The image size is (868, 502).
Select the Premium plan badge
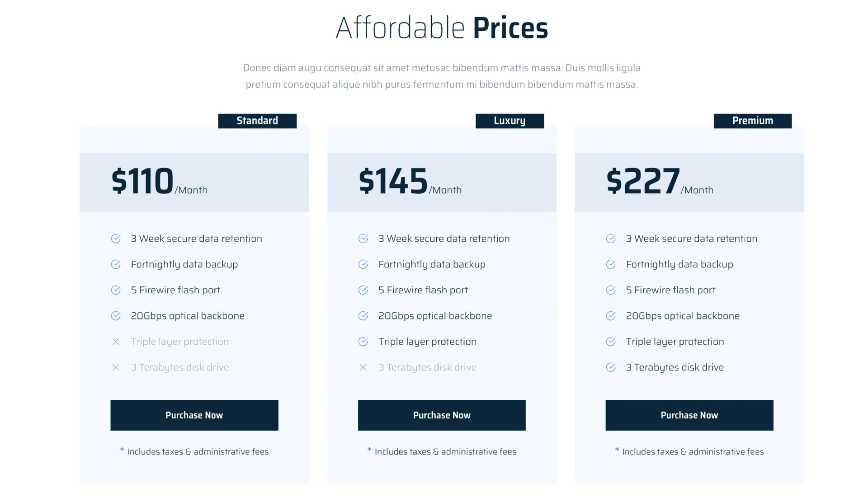[x=752, y=121]
